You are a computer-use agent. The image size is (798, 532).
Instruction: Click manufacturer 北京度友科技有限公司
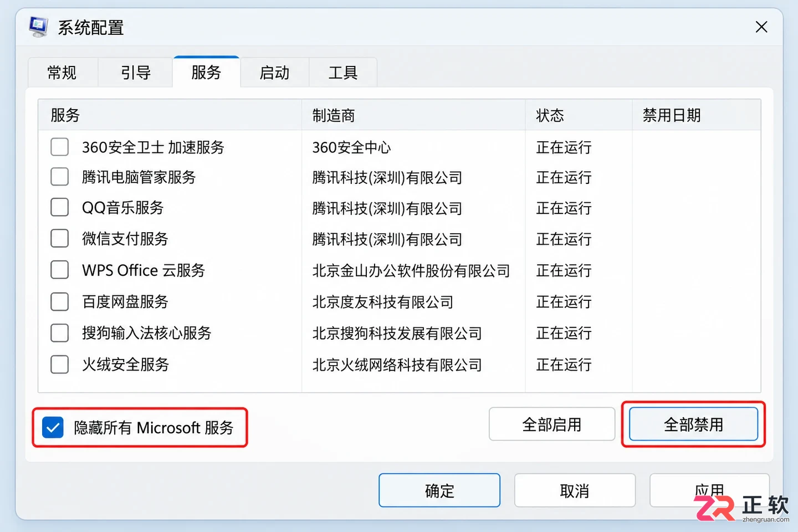click(383, 302)
